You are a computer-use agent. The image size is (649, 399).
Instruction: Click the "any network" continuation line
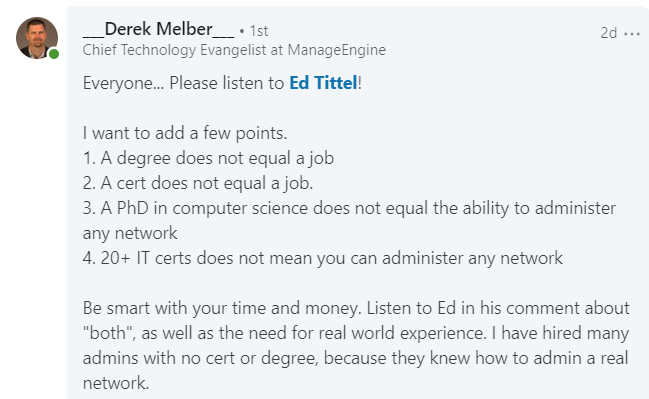[130, 233]
